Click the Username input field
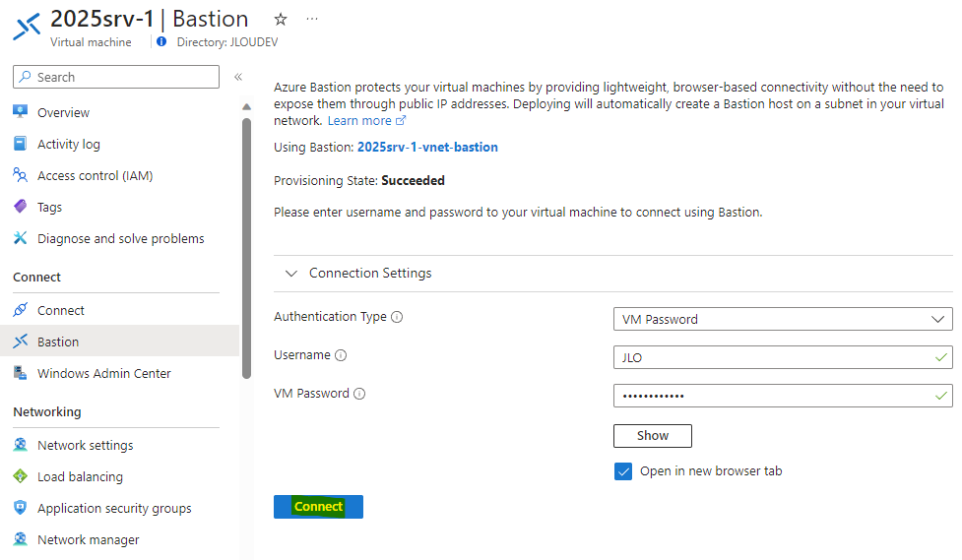Screen dimensions: 962x560 pyautogui.click(x=783, y=357)
